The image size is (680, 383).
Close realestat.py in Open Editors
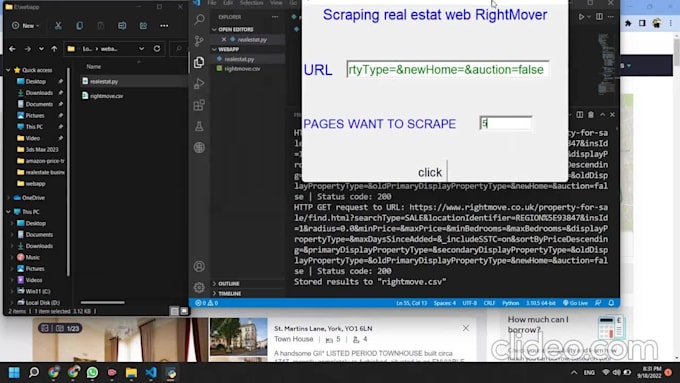(x=224, y=39)
